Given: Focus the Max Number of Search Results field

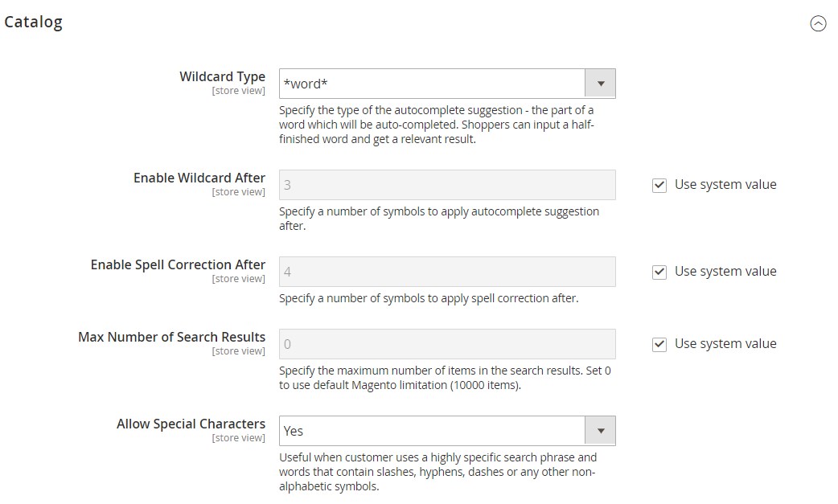Looking at the screenshot, I should (446, 344).
